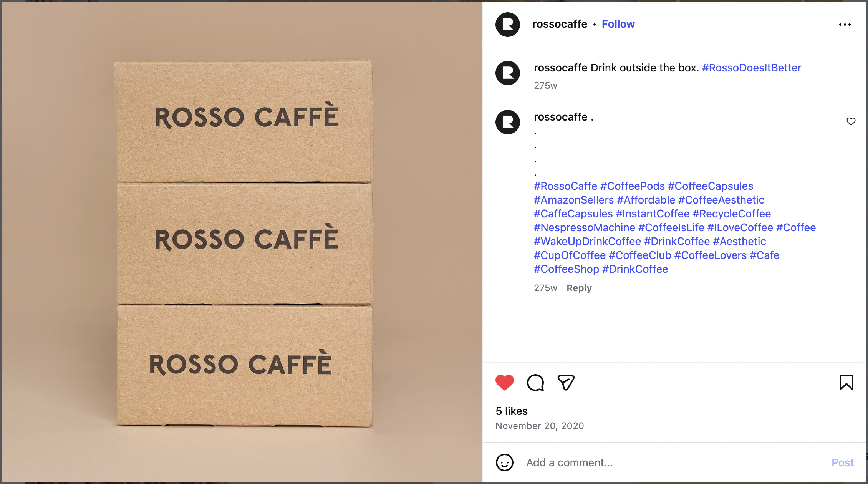Click the rossocaffe header profile avatar
This screenshot has width=868, height=484.
coord(507,25)
